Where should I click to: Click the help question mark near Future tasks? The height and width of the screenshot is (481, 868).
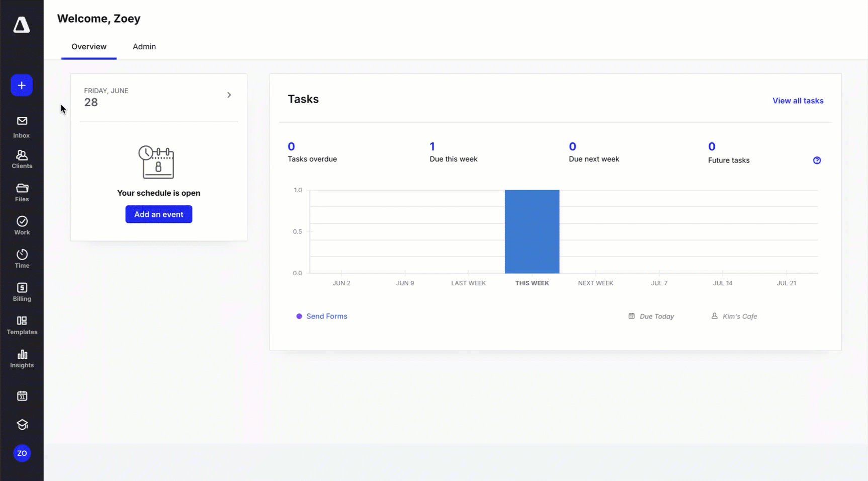817,160
